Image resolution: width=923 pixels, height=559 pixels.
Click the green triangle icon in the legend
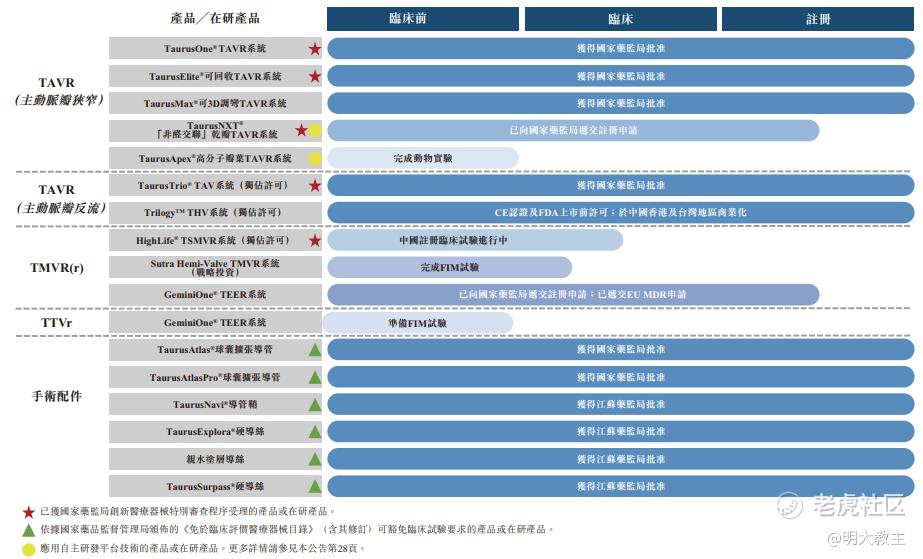point(28,530)
